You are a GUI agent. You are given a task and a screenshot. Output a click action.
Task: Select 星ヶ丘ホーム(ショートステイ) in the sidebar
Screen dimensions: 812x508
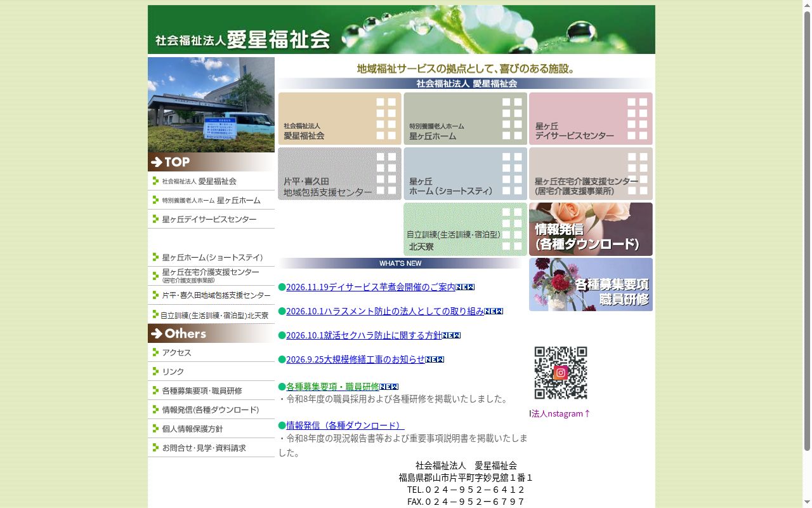[211, 257]
